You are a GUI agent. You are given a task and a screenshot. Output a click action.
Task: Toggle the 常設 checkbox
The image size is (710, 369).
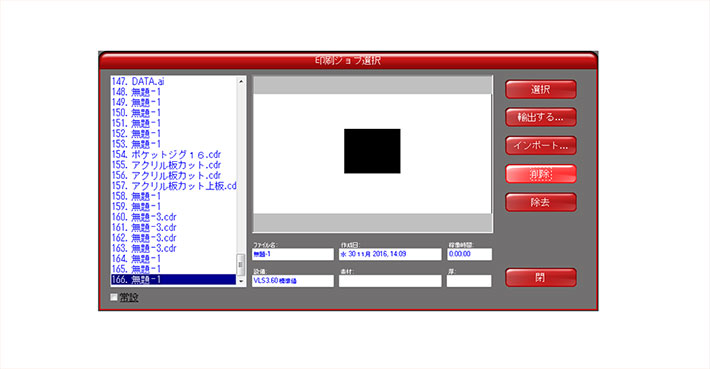coord(114,297)
